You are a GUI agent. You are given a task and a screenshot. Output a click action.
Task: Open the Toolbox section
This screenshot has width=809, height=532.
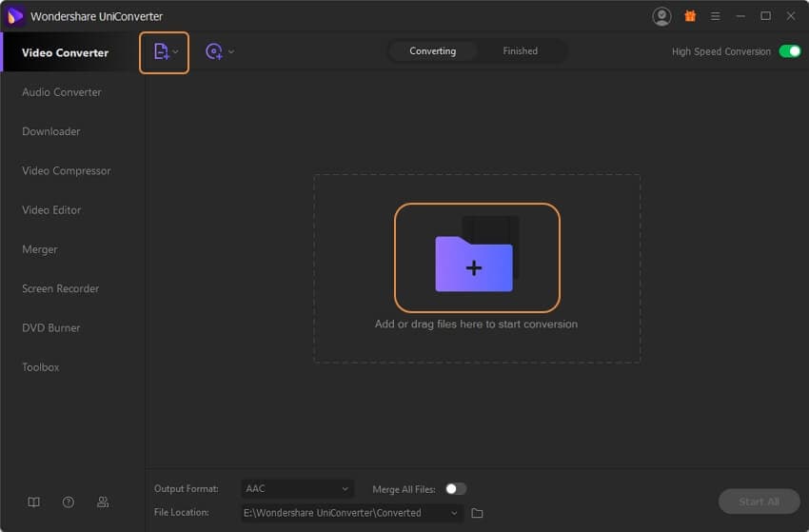coord(41,367)
